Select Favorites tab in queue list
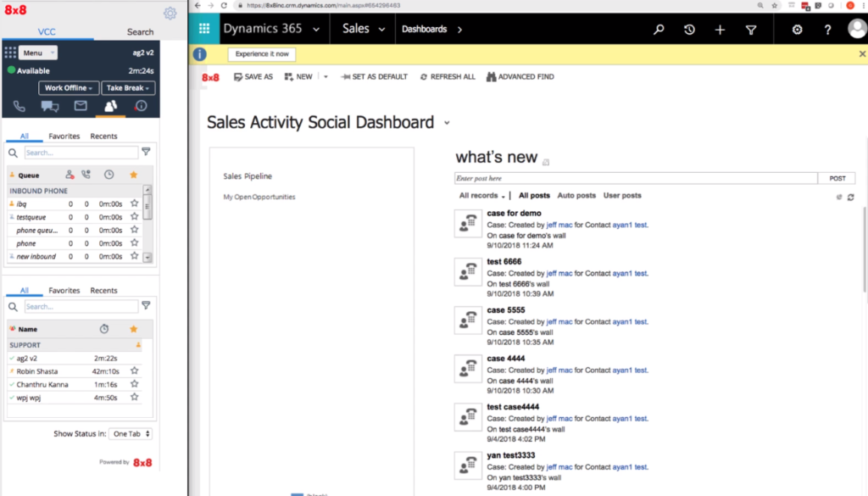Screen dimensions: 868x496 click(x=64, y=137)
